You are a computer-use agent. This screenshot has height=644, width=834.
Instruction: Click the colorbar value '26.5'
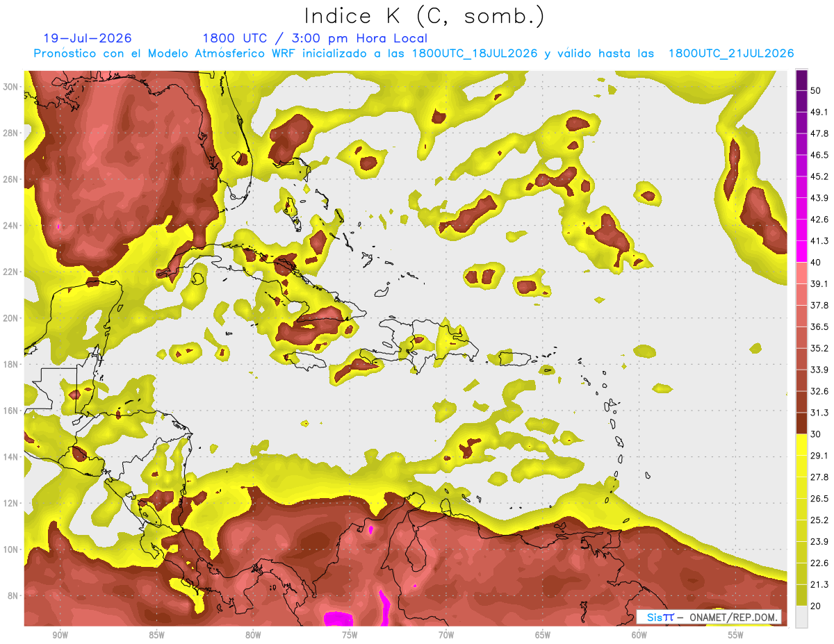coord(819,499)
